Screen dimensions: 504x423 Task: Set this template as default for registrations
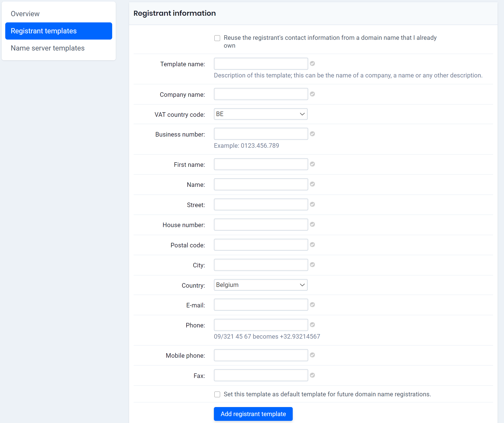click(x=217, y=394)
